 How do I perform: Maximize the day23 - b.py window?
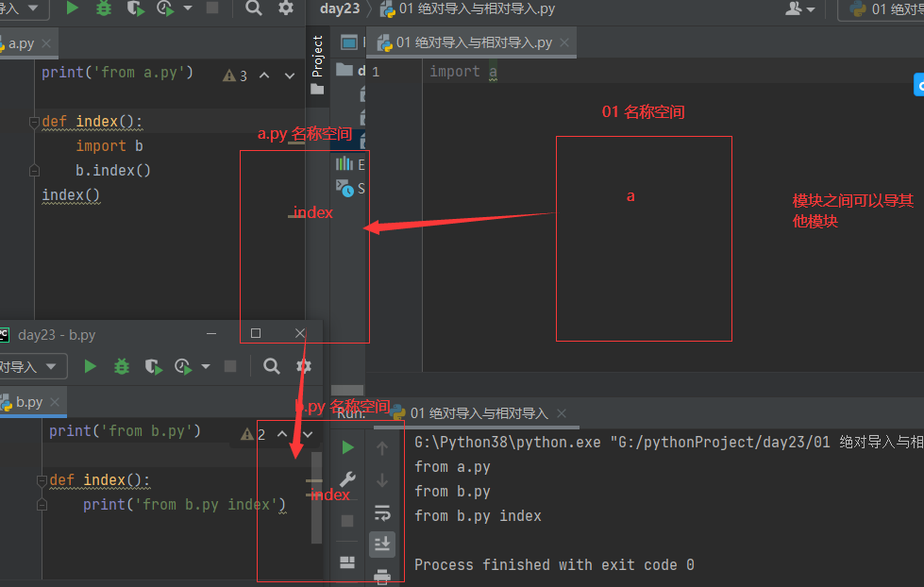(256, 333)
